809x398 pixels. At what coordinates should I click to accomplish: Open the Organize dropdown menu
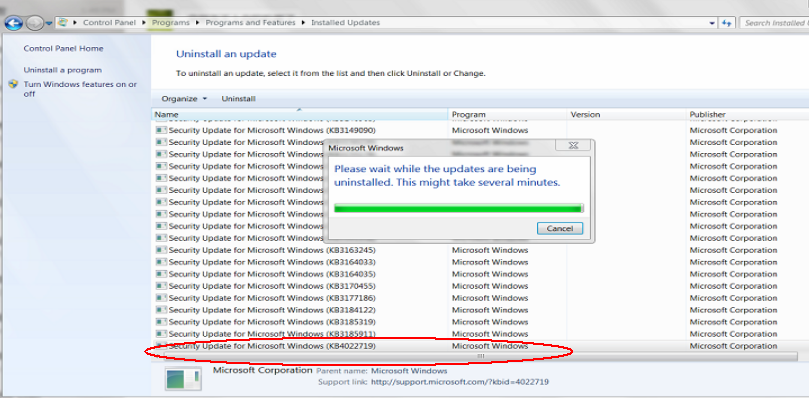pyautogui.click(x=184, y=99)
